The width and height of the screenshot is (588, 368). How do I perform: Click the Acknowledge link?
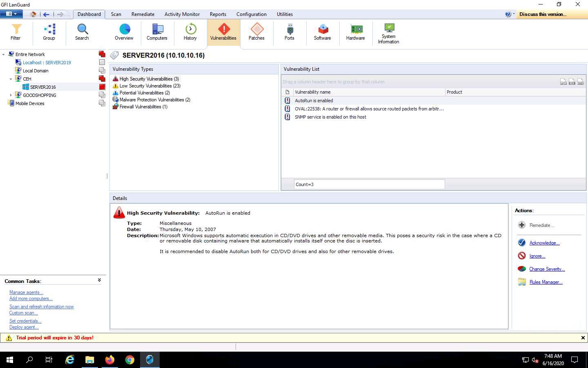pos(544,243)
